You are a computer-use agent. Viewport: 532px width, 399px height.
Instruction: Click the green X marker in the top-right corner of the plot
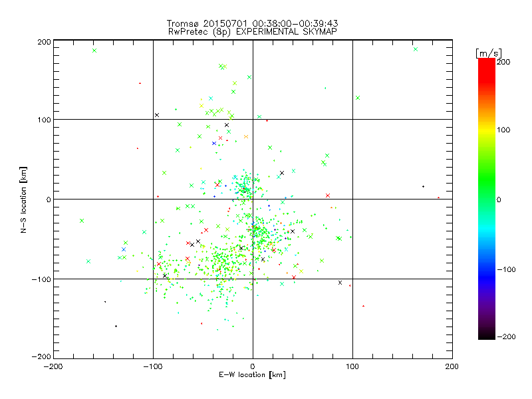pos(416,49)
